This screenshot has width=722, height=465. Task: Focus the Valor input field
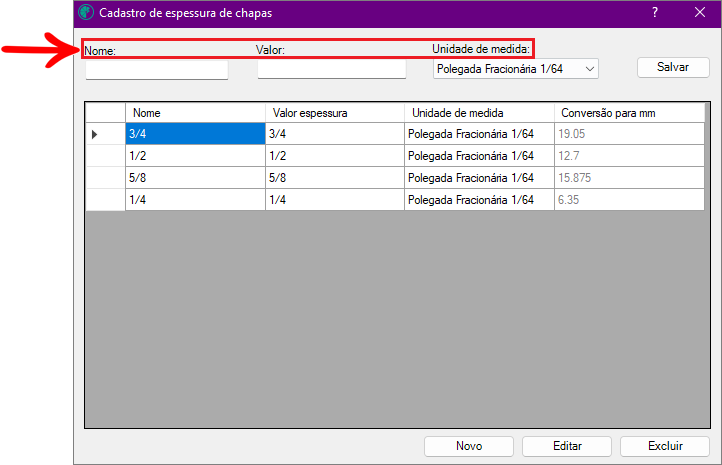332,70
